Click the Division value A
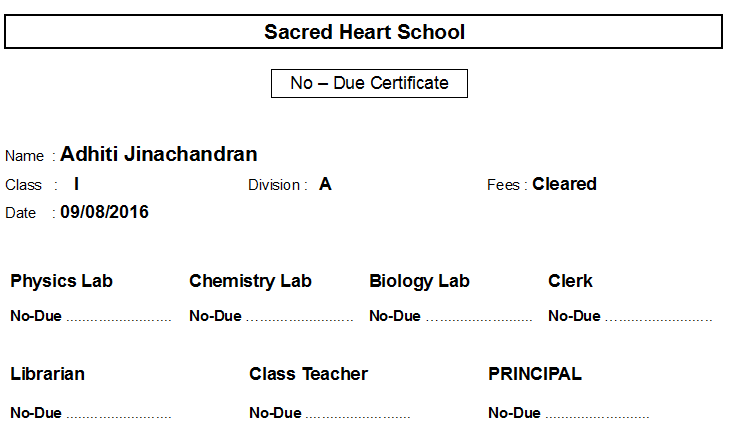The image size is (748, 425). point(325,184)
